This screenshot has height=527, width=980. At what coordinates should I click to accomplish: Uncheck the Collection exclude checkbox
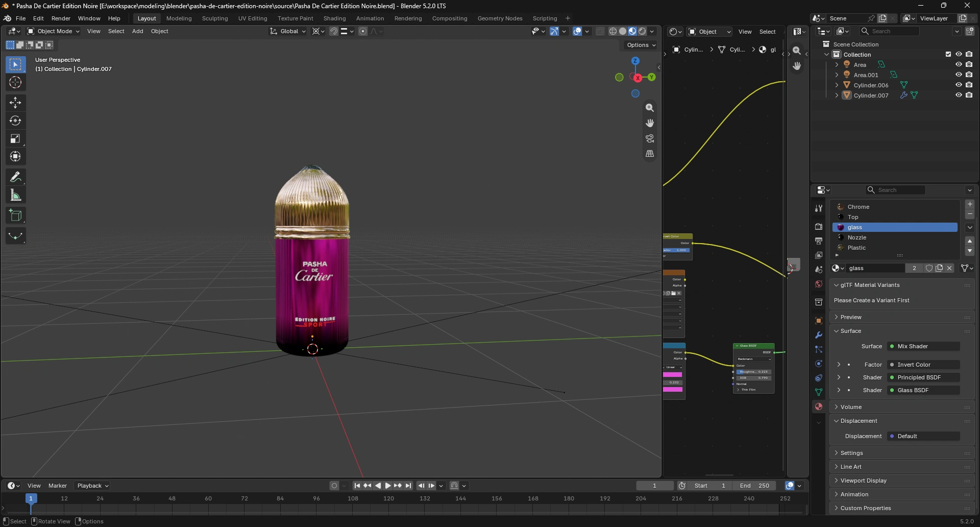948,54
